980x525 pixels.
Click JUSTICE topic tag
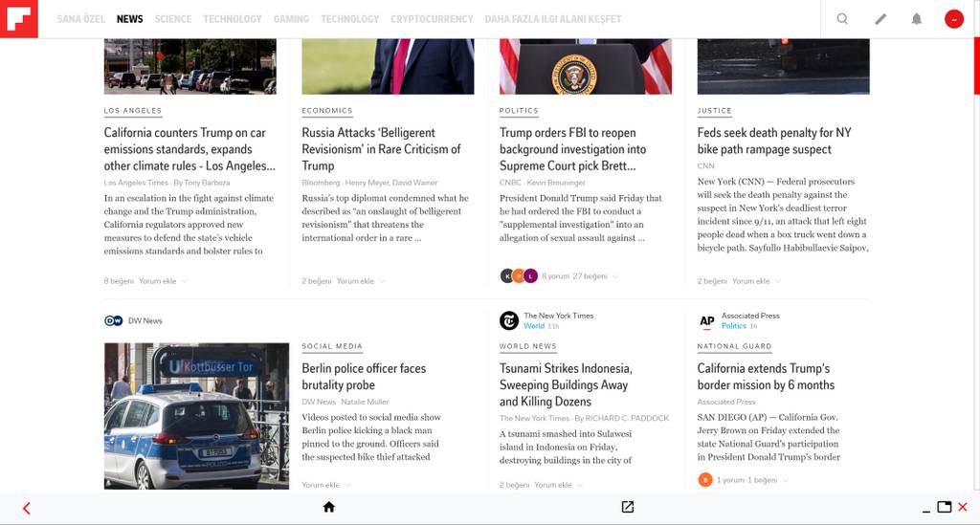click(x=714, y=111)
